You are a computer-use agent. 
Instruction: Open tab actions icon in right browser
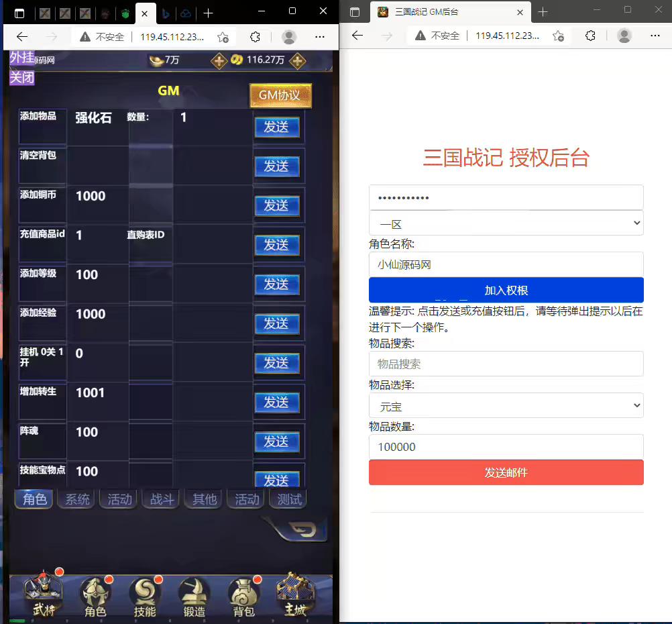click(355, 12)
